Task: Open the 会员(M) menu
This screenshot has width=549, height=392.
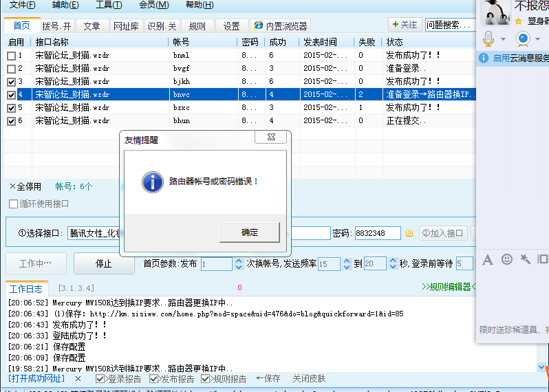Action: 153,5
